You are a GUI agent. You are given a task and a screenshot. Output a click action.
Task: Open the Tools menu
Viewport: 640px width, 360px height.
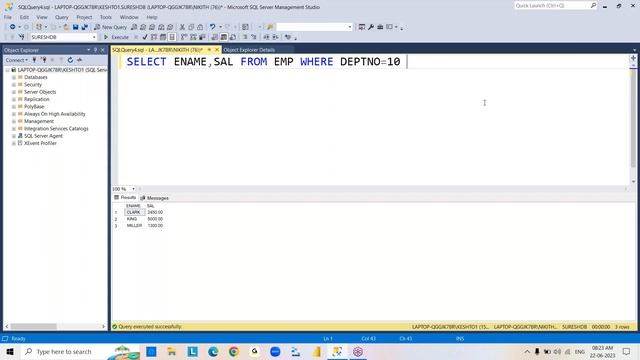pos(106,17)
